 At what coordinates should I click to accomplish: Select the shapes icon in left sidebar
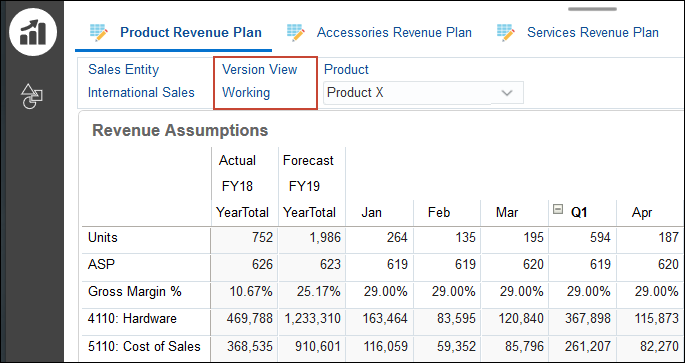click(32, 96)
